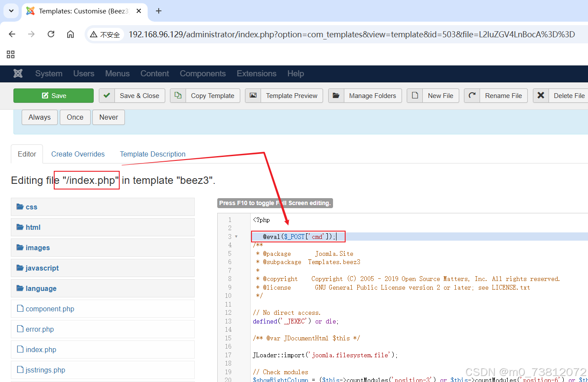Click the Template Preview button label

[x=292, y=96]
